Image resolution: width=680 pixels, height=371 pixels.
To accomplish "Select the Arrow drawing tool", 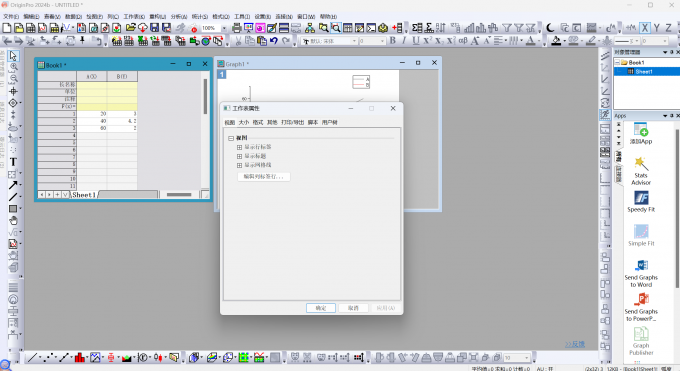I will click(x=13, y=185).
